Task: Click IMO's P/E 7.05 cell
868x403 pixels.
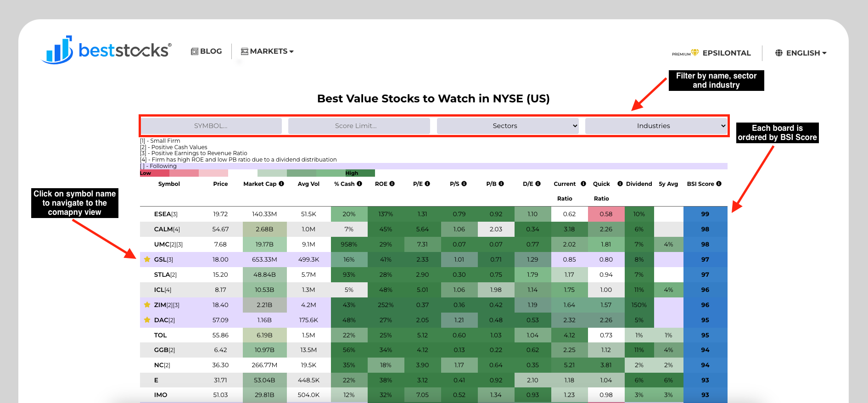Action: 423,395
